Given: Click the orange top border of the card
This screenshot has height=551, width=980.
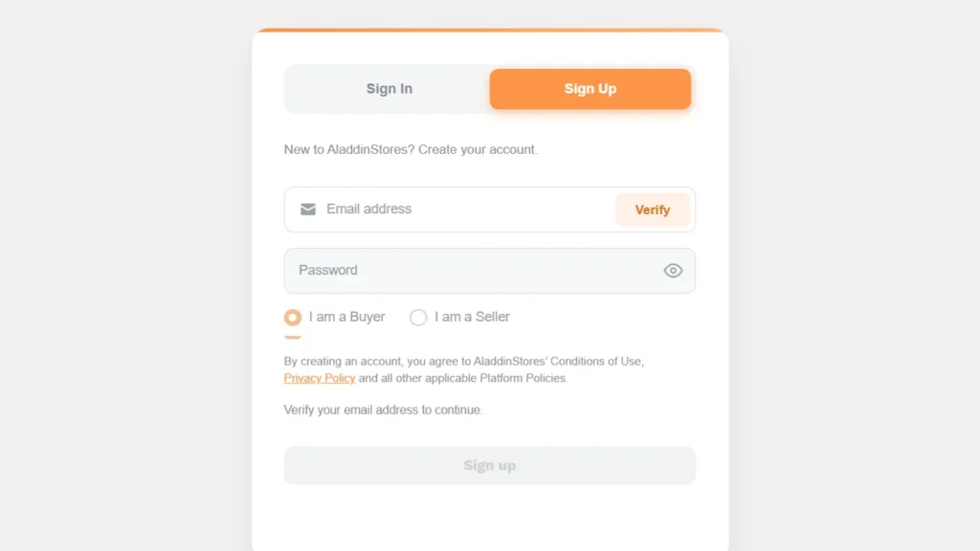Looking at the screenshot, I should click(490, 30).
